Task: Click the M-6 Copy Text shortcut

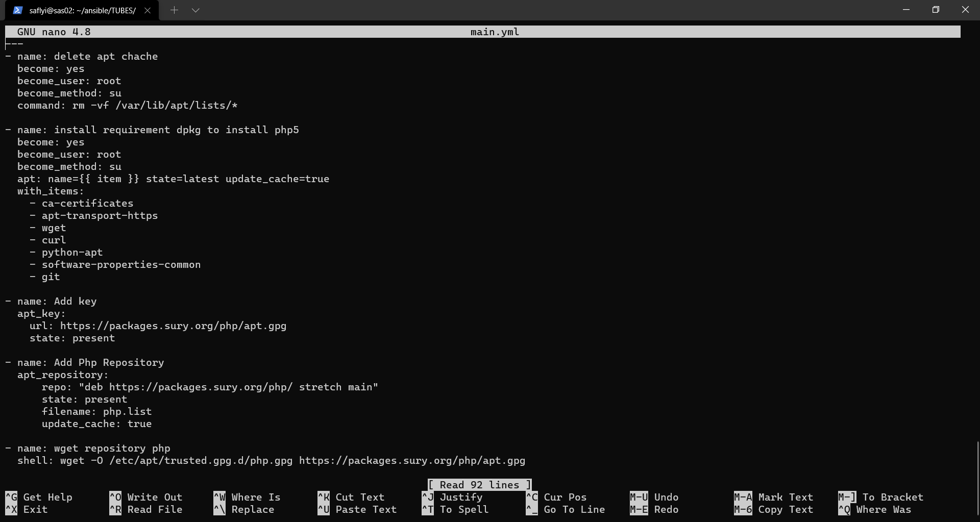Action: pos(774,509)
